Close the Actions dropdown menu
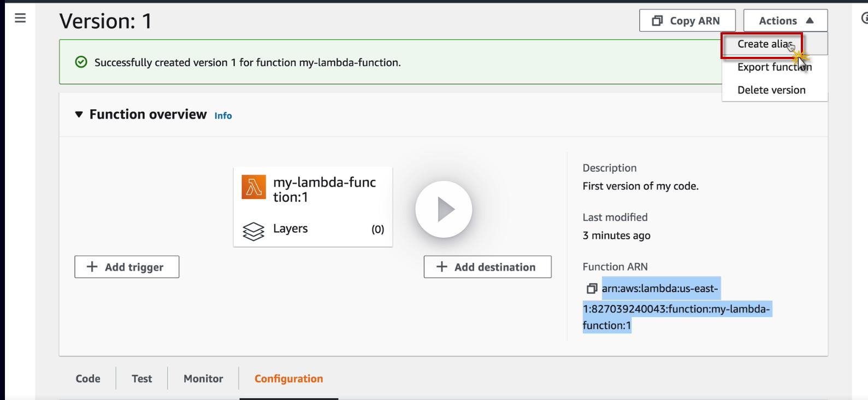 click(x=785, y=21)
